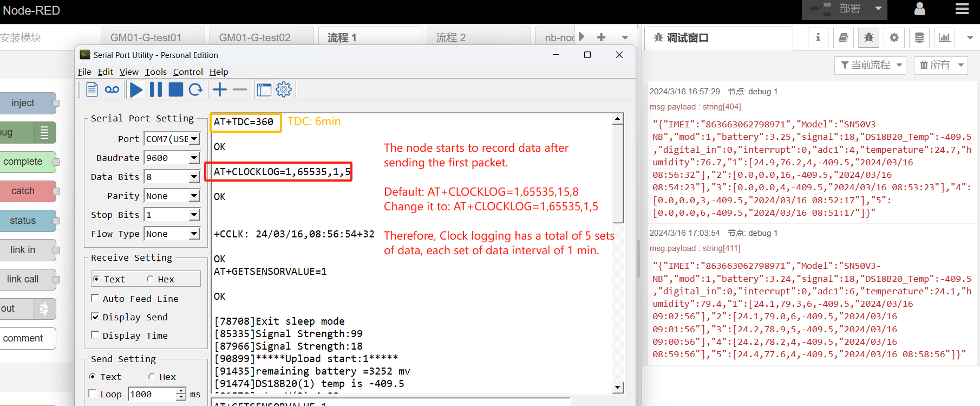Click the loop/record icon in Serial Port Utility toolbar

coord(112,89)
